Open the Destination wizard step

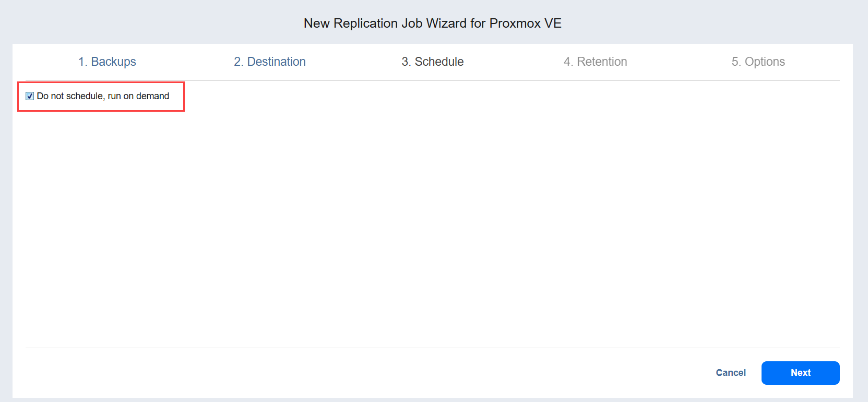tap(269, 62)
